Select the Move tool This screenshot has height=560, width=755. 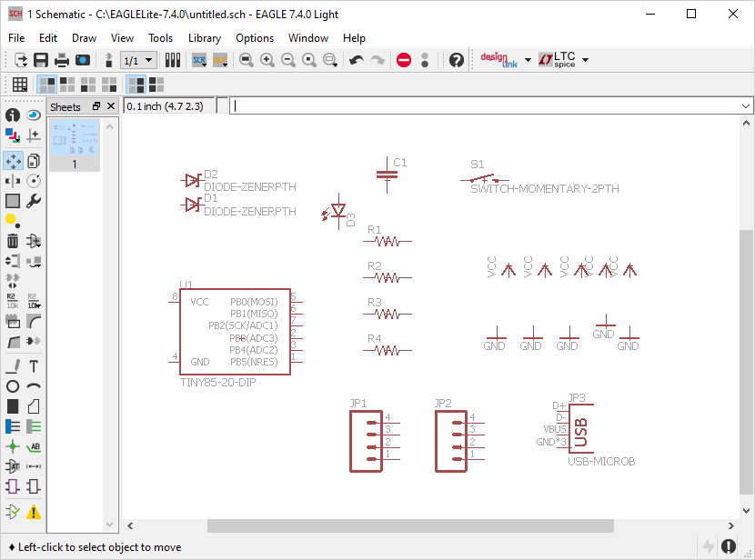(13, 160)
